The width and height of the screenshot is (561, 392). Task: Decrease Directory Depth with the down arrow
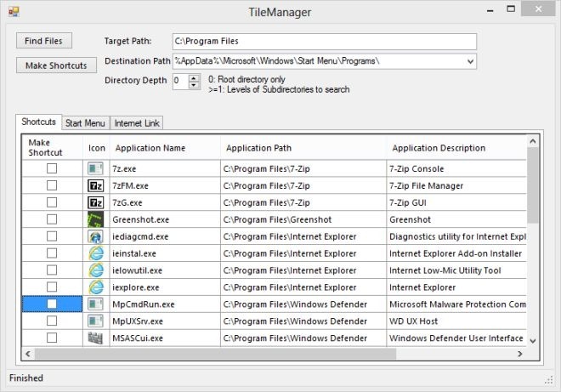(194, 85)
